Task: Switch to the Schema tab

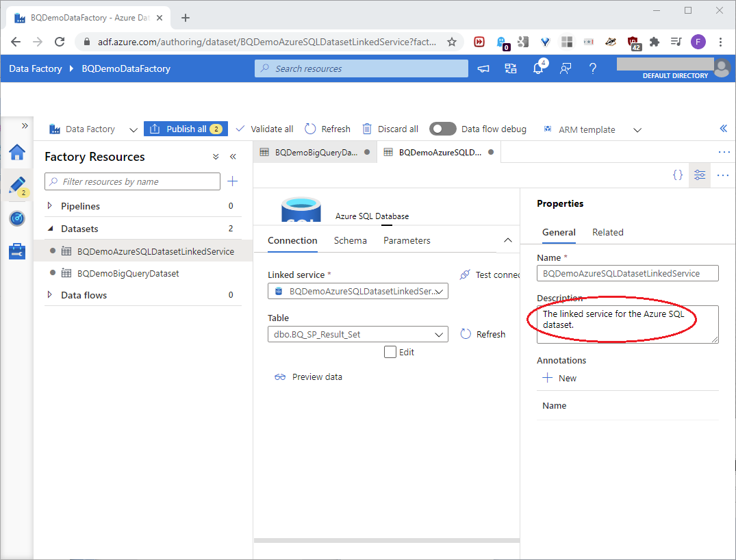Action: click(x=350, y=240)
